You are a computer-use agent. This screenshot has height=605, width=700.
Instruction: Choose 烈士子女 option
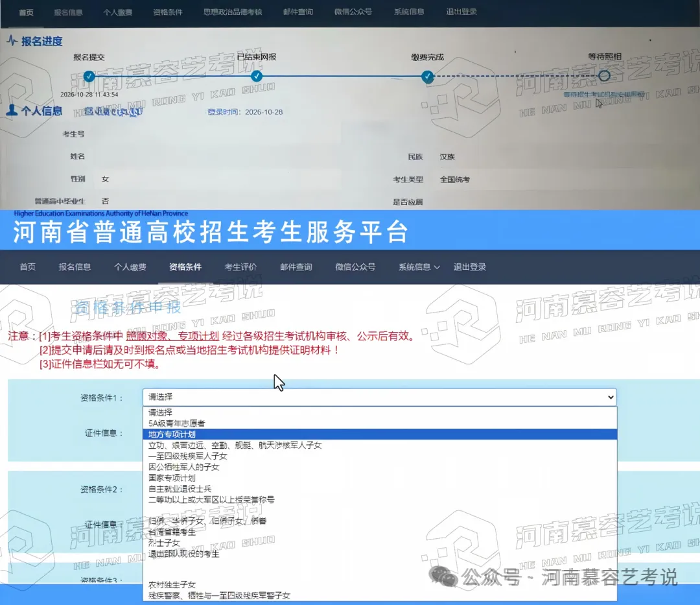click(380, 543)
